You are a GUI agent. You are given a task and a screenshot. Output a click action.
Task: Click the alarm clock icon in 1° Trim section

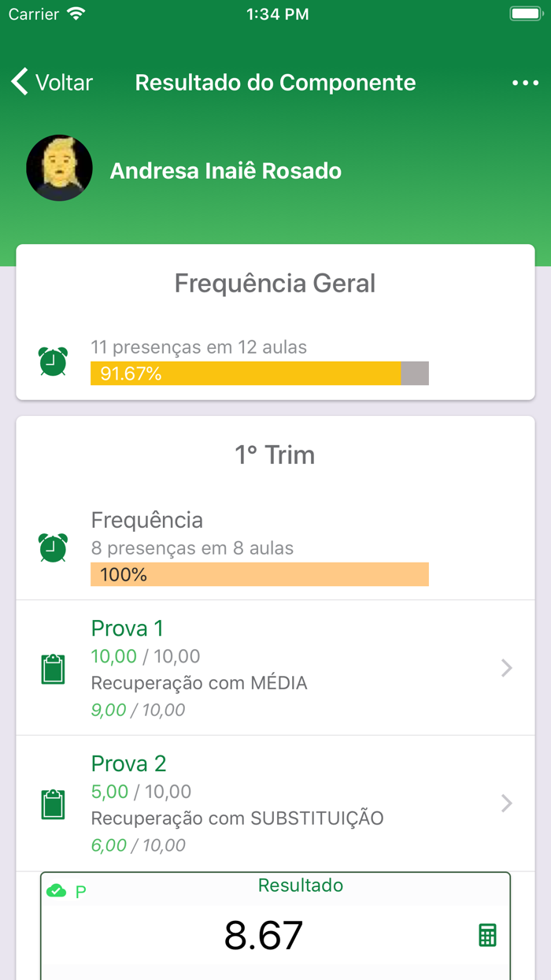52,548
